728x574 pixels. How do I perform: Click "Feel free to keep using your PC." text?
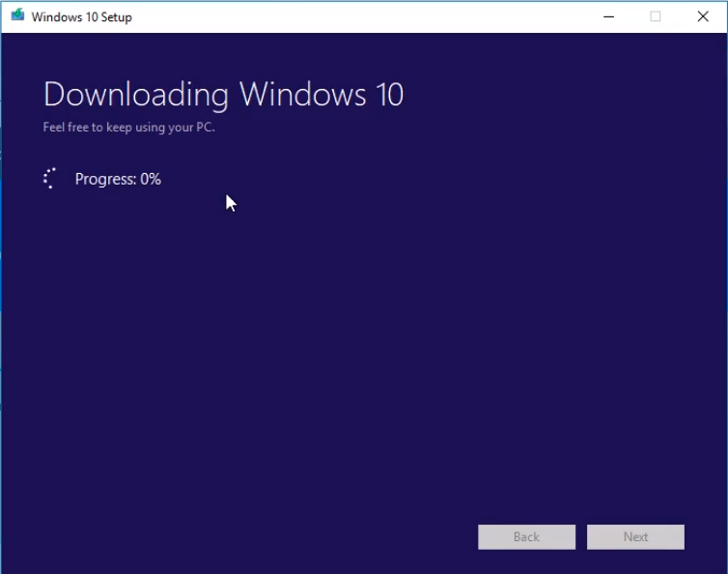click(x=128, y=127)
